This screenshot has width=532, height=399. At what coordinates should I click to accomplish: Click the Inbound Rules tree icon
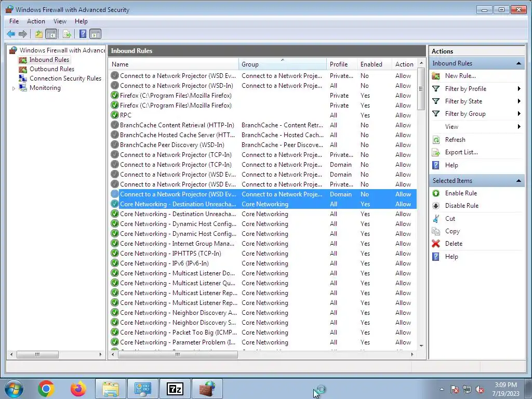(x=23, y=60)
